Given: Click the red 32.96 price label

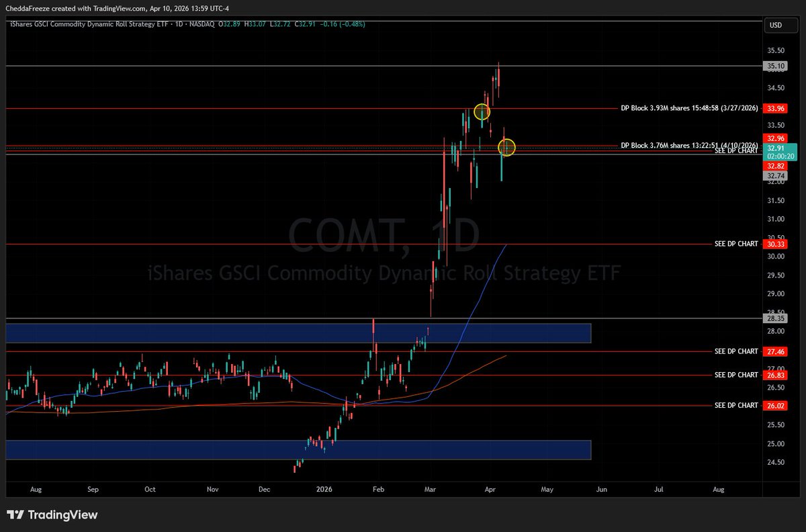Looking at the screenshot, I should click(776, 138).
